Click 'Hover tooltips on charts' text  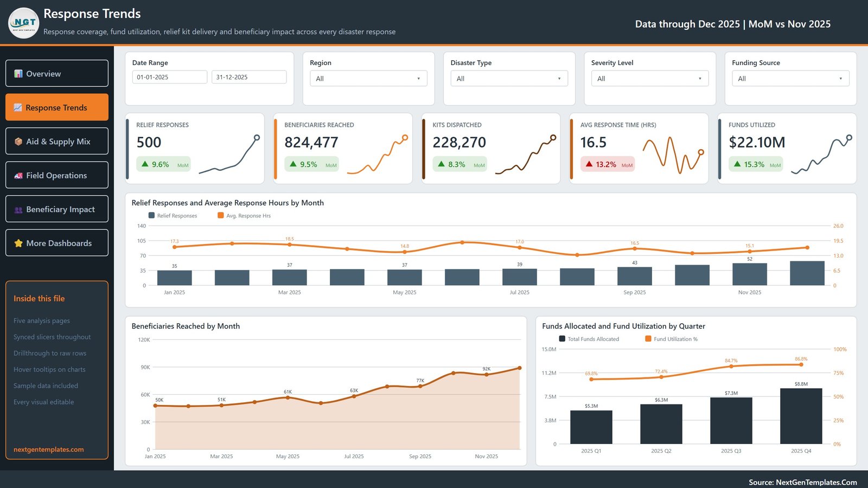pyautogui.click(x=49, y=369)
